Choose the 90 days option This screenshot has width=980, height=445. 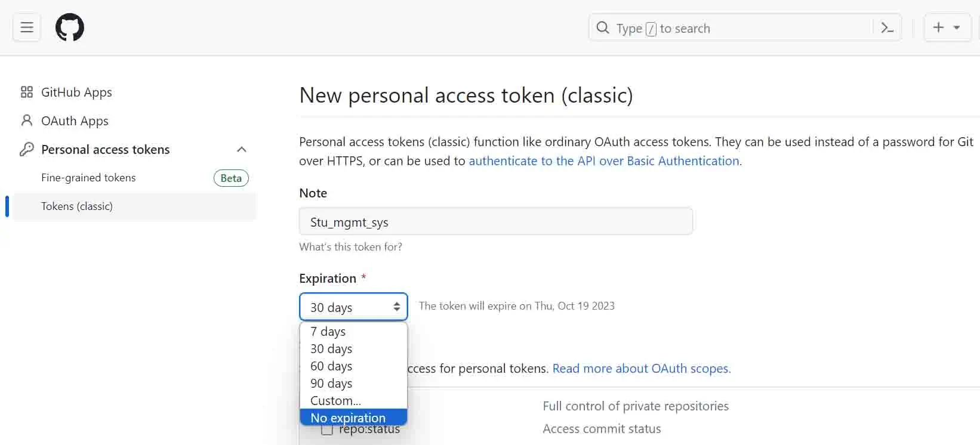353,383
